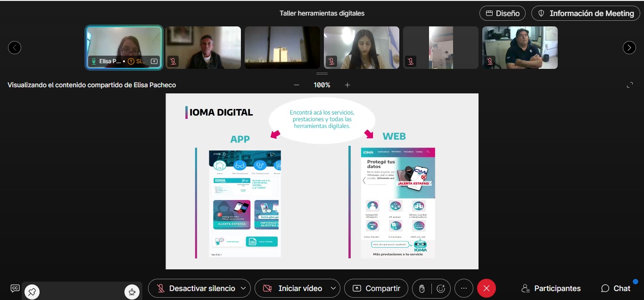Open Información de Meeting
This screenshot has width=644, height=300.
(586, 13)
